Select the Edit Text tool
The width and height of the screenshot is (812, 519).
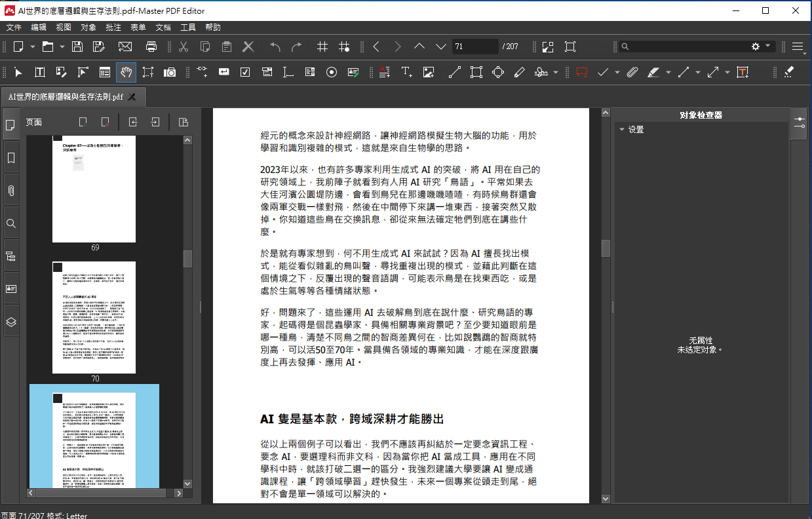[39, 72]
